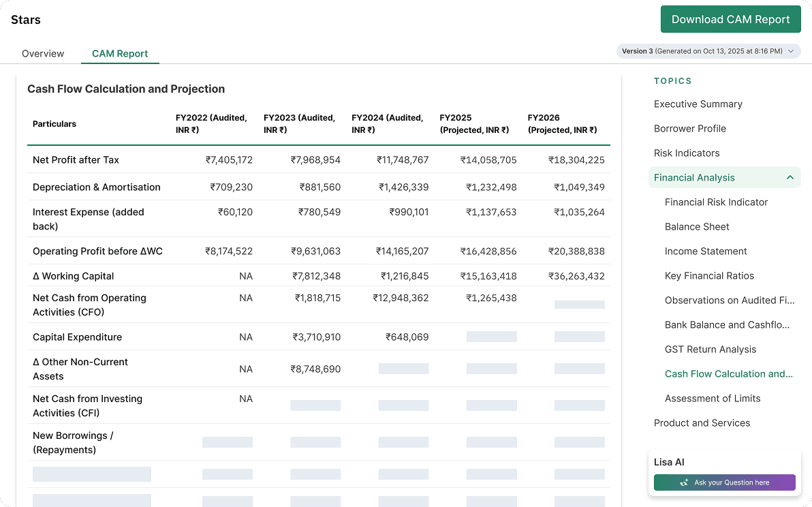The width and height of the screenshot is (812, 507).
Task: Open Executive Summary topic
Action: click(x=698, y=104)
